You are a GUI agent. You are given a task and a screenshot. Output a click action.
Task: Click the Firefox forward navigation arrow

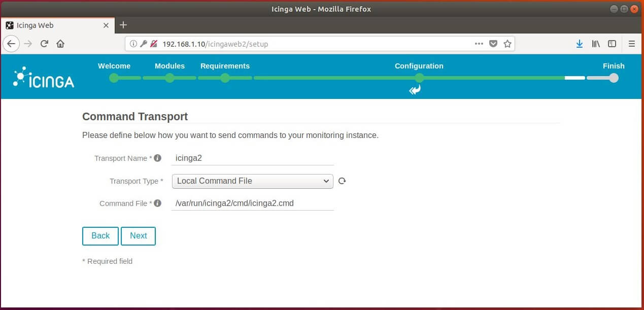(x=28, y=44)
